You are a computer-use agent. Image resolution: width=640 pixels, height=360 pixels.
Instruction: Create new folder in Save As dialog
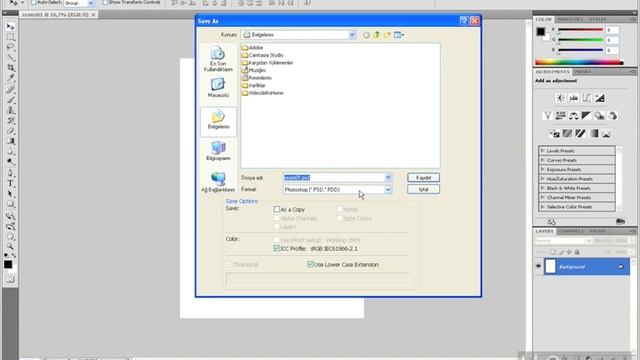pyautogui.click(x=387, y=35)
